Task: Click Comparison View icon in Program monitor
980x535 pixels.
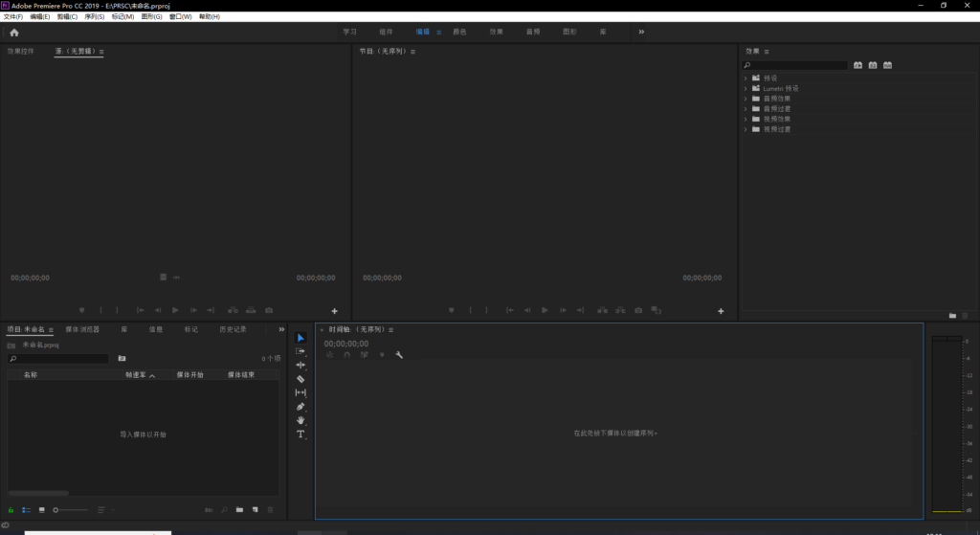Action: pos(656,311)
